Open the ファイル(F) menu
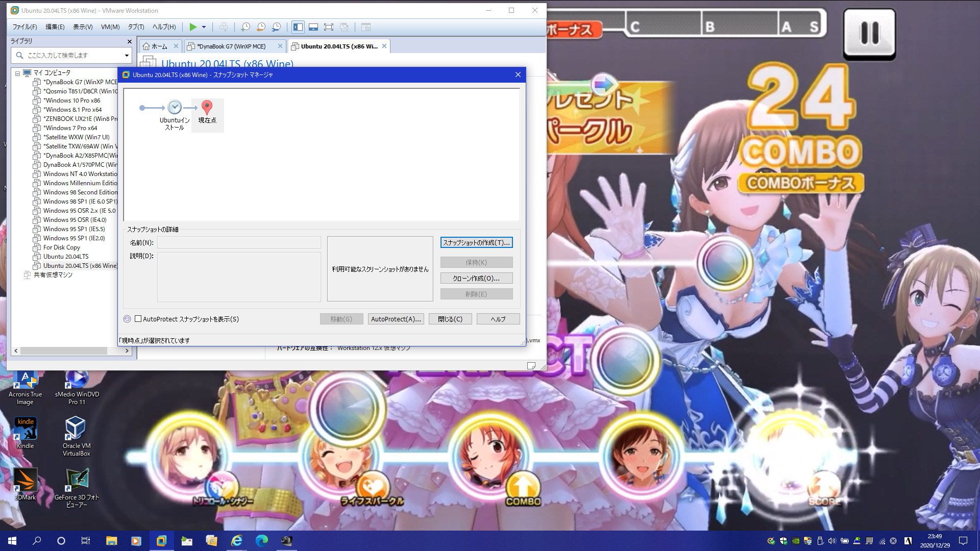Image resolution: width=980 pixels, height=551 pixels. click(x=25, y=27)
